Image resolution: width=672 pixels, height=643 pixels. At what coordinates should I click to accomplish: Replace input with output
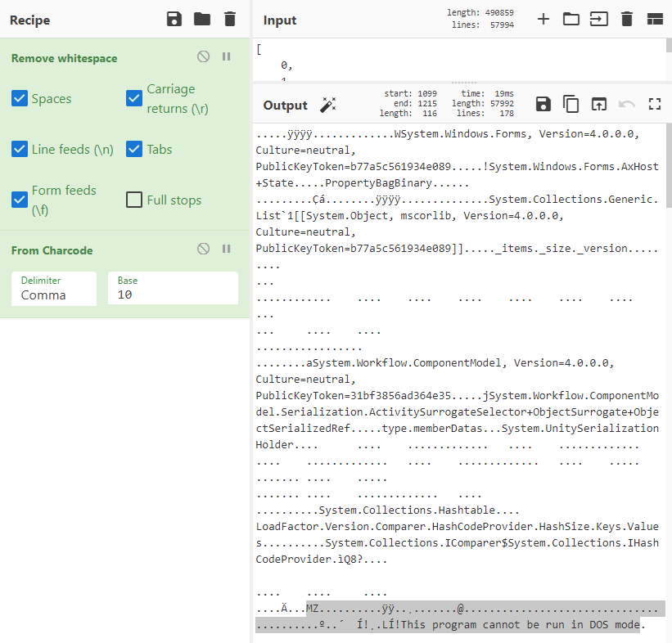[x=599, y=104]
